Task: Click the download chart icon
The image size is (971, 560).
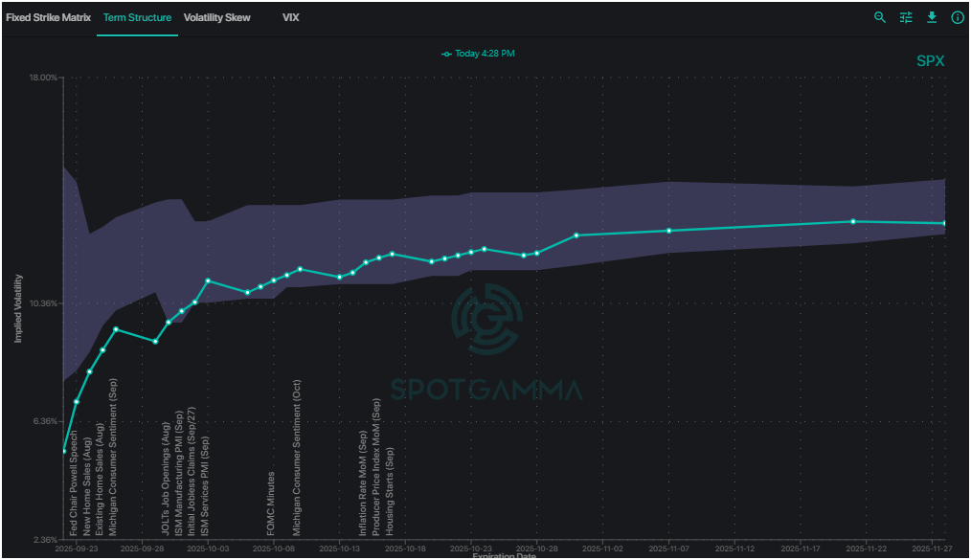Action: click(x=931, y=17)
